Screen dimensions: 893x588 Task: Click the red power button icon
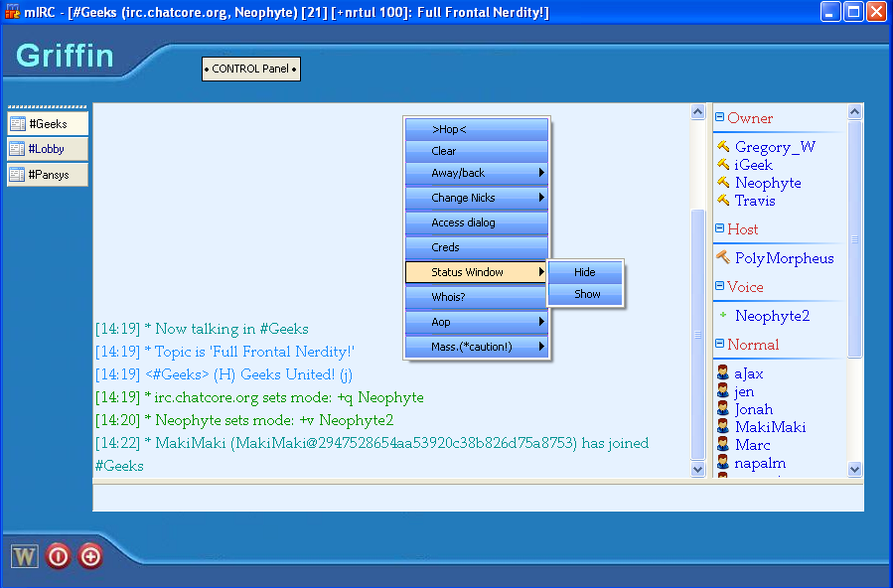[x=58, y=556]
